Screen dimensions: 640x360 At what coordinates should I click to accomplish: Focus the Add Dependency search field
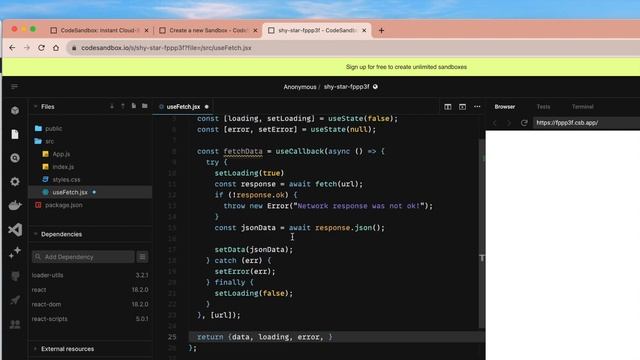click(x=83, y=257)
